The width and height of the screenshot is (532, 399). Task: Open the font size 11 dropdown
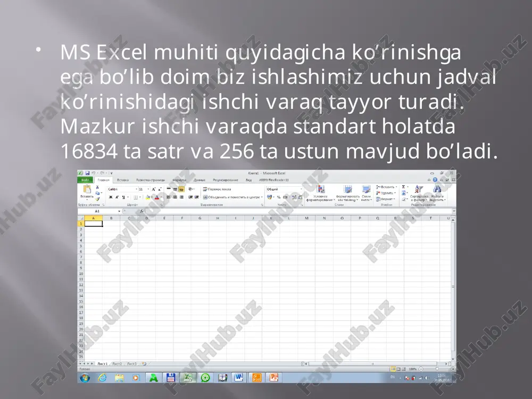pyautogui.click(x=148, y=189)
